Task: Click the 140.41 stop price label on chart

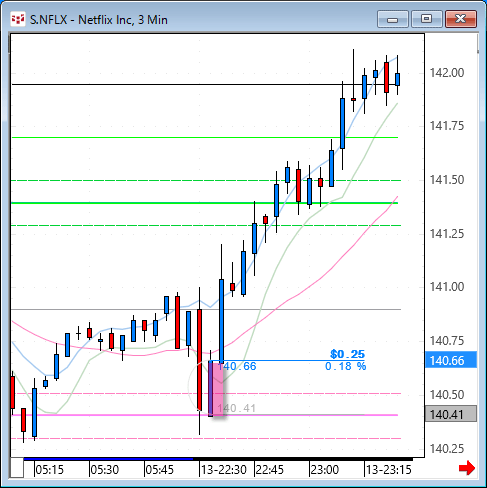Action: point(237,408)
